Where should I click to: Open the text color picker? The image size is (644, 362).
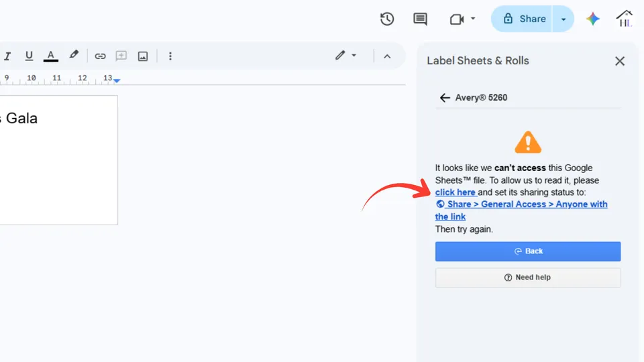tap(50, 56)
